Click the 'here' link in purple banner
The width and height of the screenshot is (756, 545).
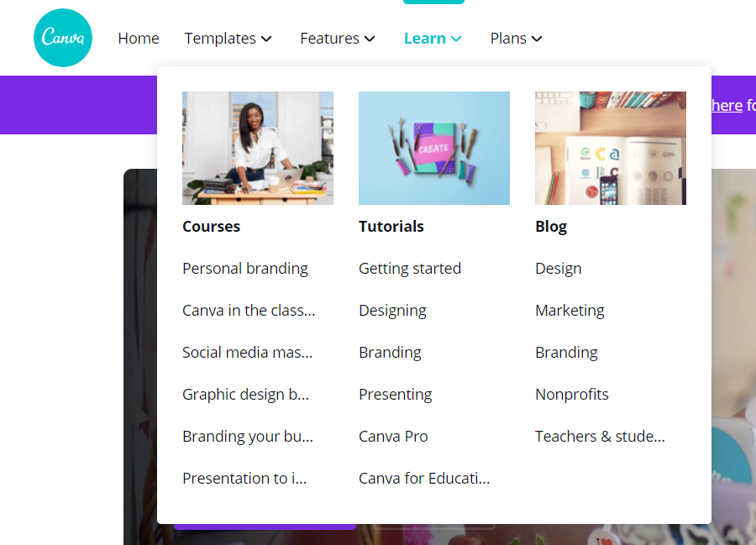tap(727, 105)
